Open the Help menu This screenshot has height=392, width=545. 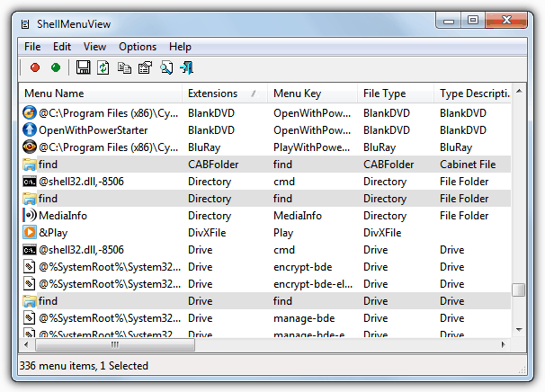pos(180,47)
